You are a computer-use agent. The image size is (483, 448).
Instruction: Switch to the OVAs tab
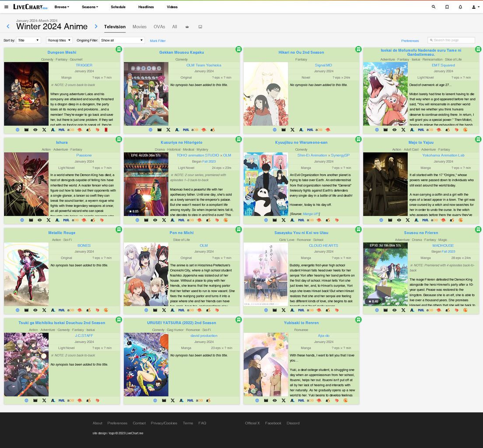159,27
